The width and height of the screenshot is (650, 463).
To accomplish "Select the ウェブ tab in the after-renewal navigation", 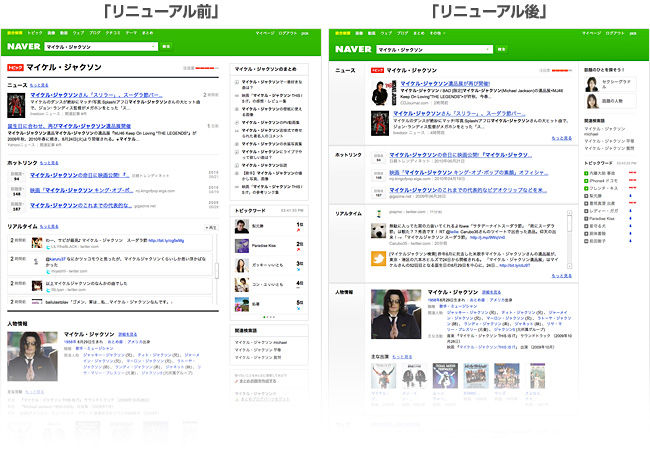I will click(x=386, y=33).
